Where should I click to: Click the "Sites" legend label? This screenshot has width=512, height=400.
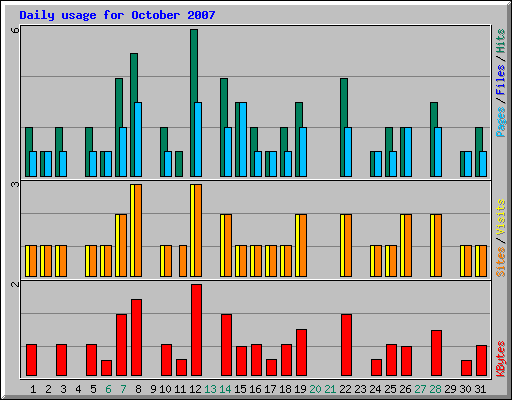(x=500, y=262)
